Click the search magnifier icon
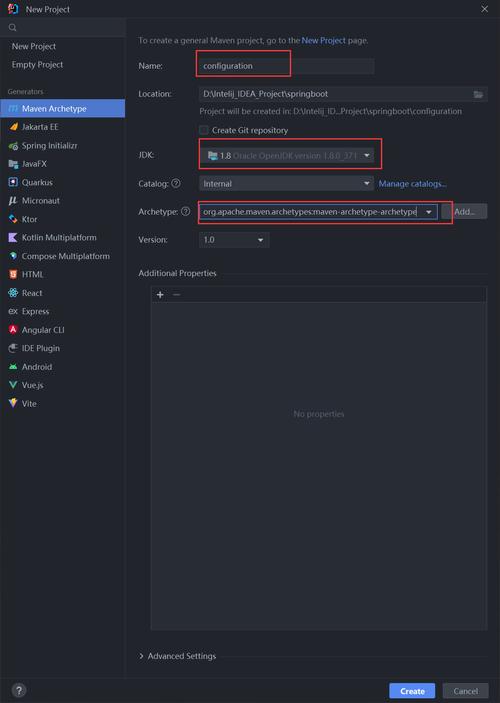This screenshot has height=703, width=500. 13,28
